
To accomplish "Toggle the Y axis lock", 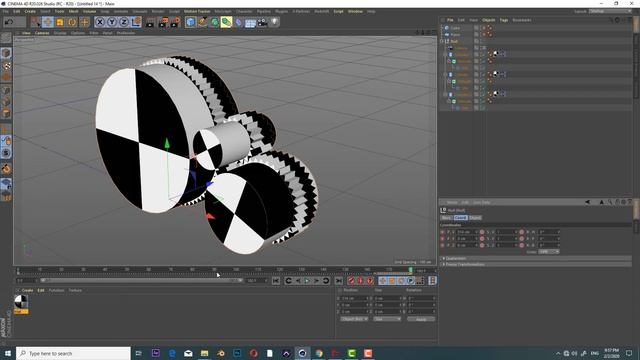I will click(x=112, y=22).
